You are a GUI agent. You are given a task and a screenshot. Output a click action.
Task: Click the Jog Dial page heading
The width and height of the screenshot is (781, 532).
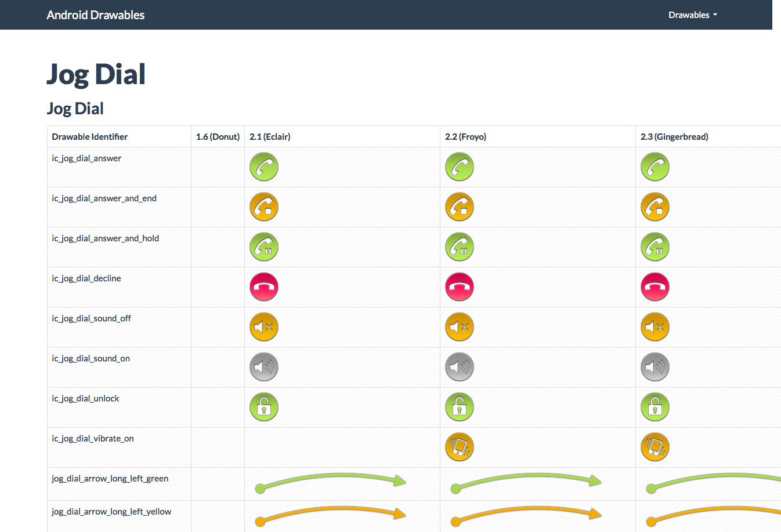point(96,74)
